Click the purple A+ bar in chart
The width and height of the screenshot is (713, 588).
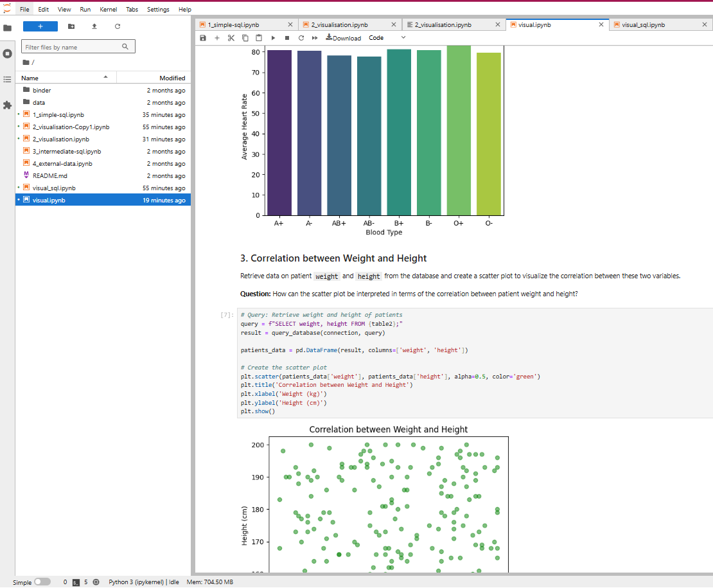coord(279,133)
